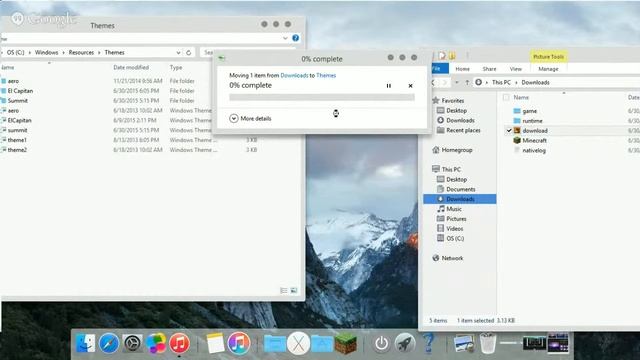Click Resources in the Themes breadcrumb
Viewport: 640px width, 360px height.
(x=81, y=53)
